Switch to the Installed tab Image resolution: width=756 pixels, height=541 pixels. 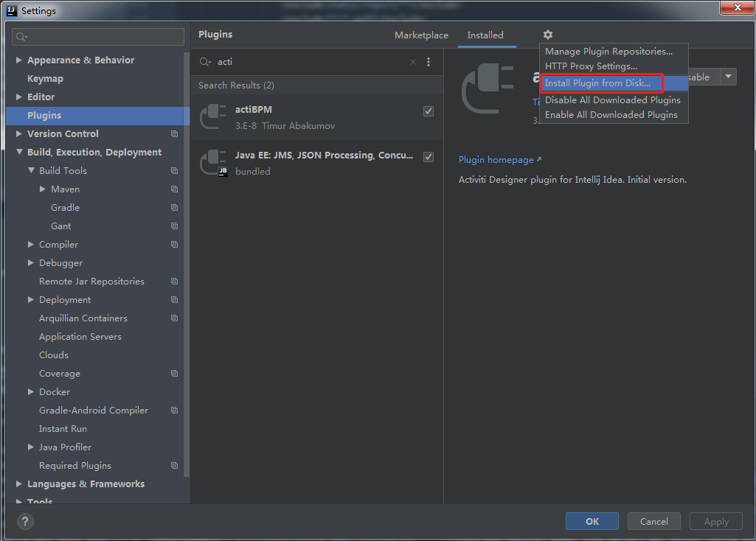485,35
